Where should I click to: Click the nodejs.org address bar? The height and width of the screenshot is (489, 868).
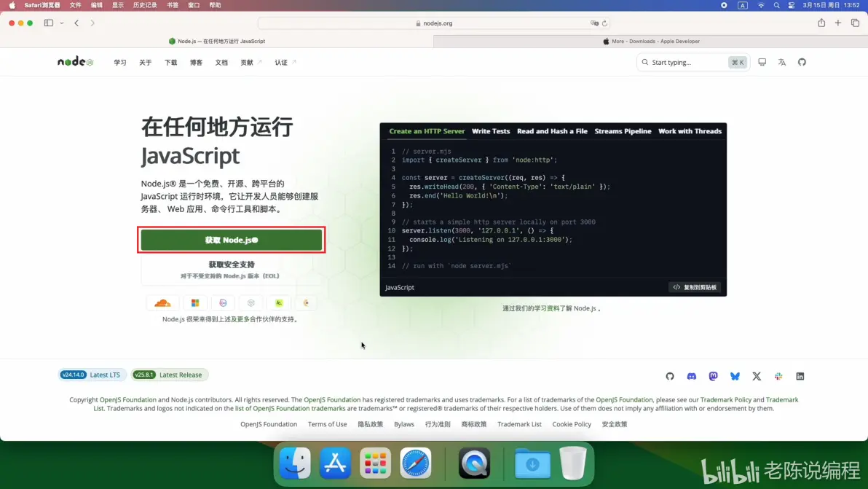pos(434,23)
